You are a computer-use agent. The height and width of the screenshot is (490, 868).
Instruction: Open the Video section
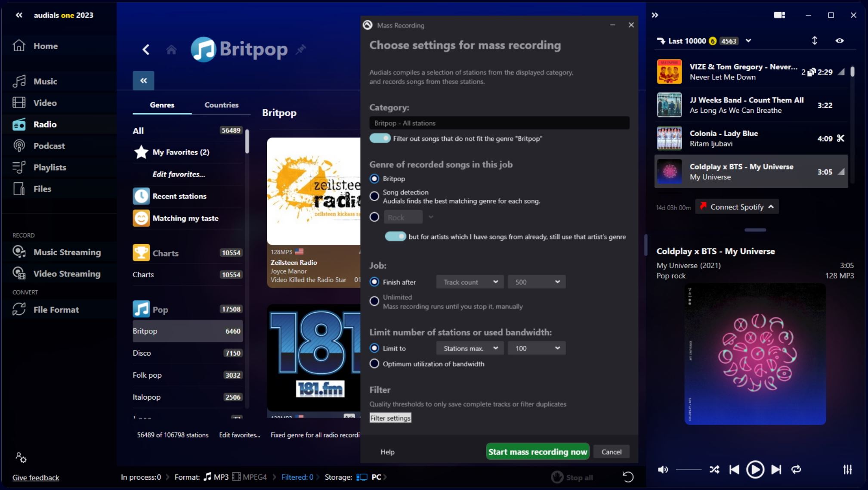click(x=45, y=103)
